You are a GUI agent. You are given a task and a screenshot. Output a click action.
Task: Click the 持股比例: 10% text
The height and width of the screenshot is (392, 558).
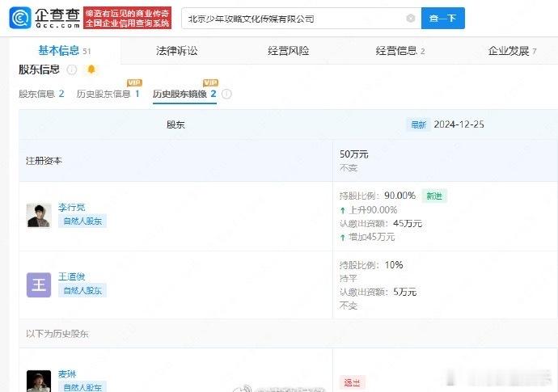[x=371, y=265]
